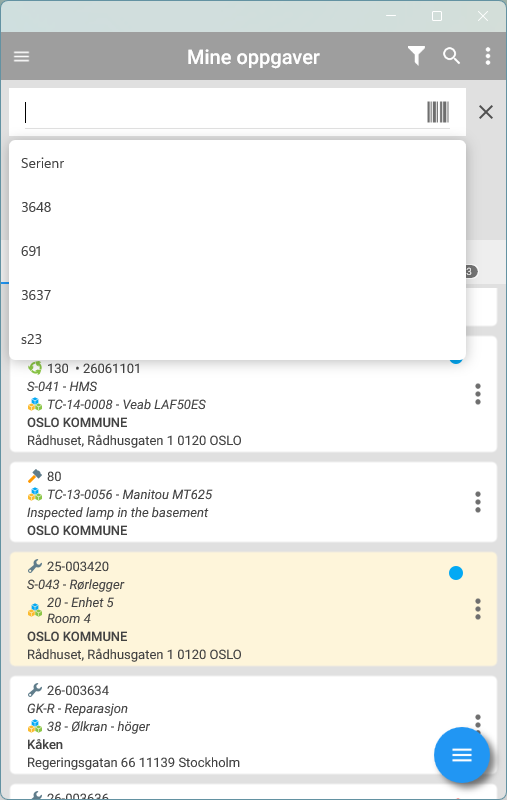Select the Serienr search option
Viewport: 507px width, 800px height.
coord(237,163)
